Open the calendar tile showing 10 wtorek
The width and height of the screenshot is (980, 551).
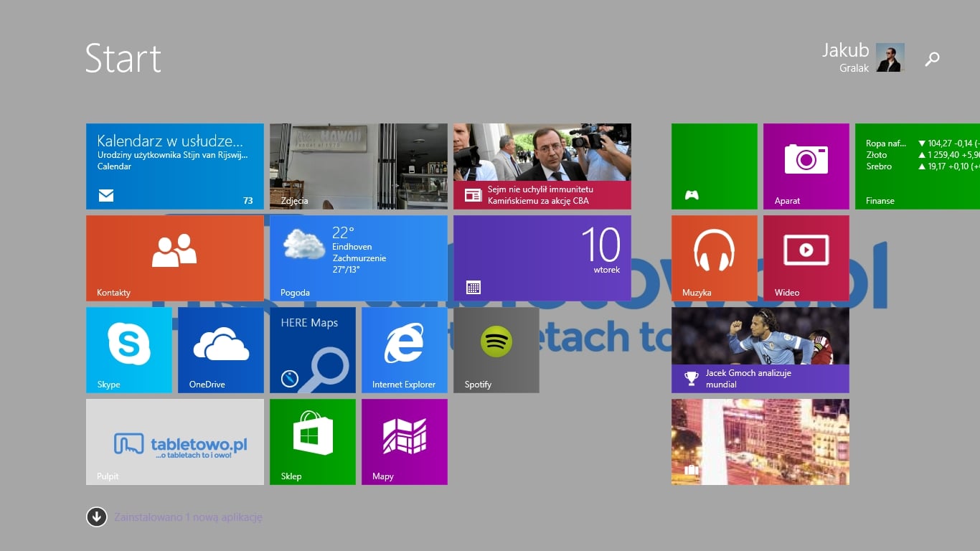click(542, 258)
